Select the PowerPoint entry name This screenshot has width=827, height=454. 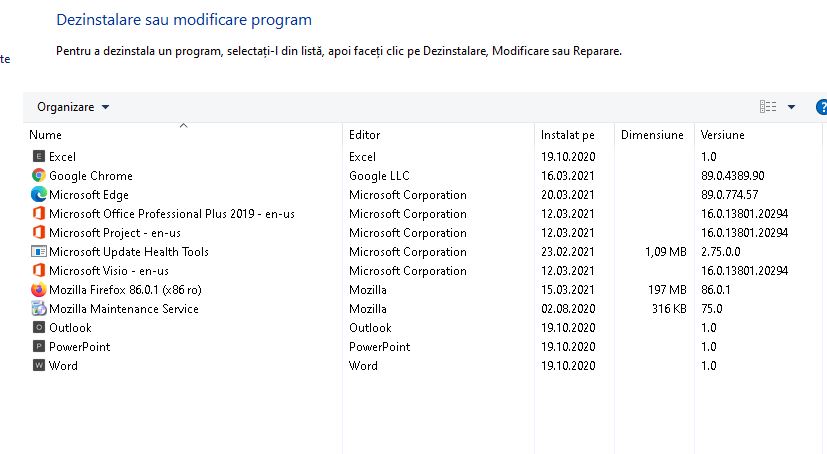pos(80,346)
